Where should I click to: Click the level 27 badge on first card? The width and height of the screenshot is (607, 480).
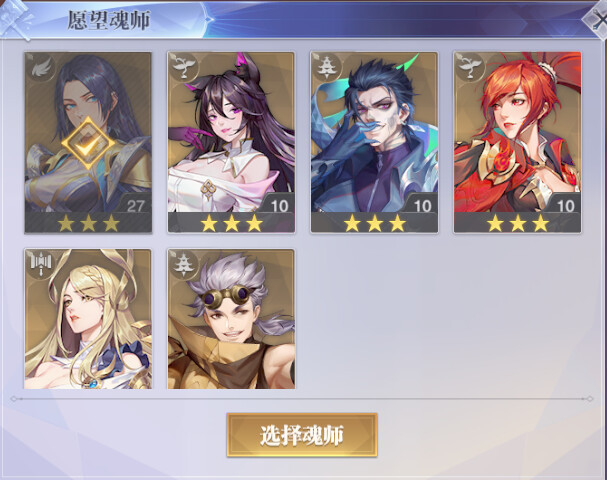[x=135, y=206]
